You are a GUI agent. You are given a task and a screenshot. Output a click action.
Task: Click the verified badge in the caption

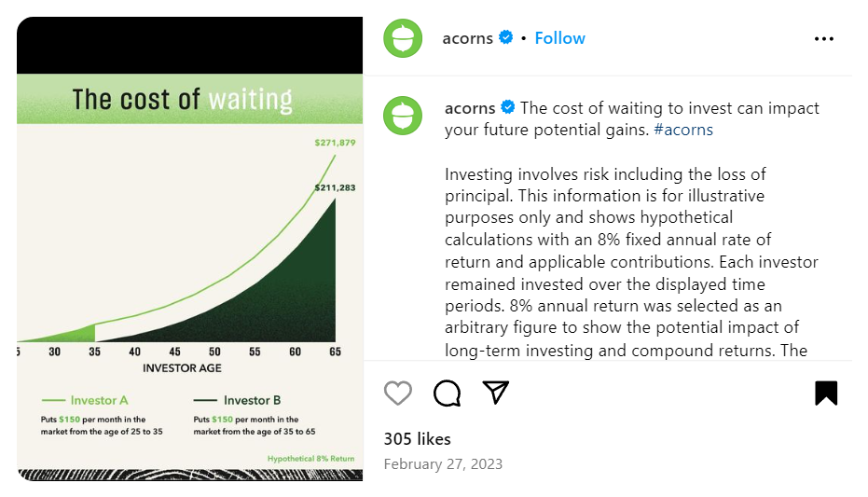click(x=507, y=107)
